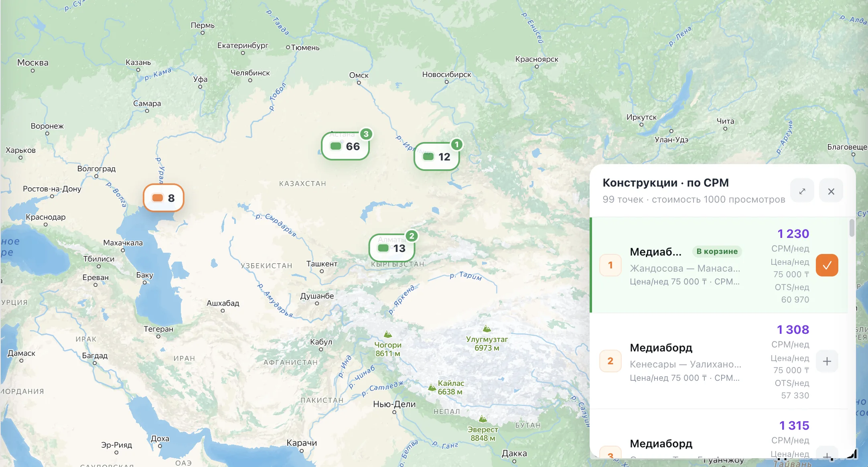Click the rank badge number 1

(x=610, y=265)
